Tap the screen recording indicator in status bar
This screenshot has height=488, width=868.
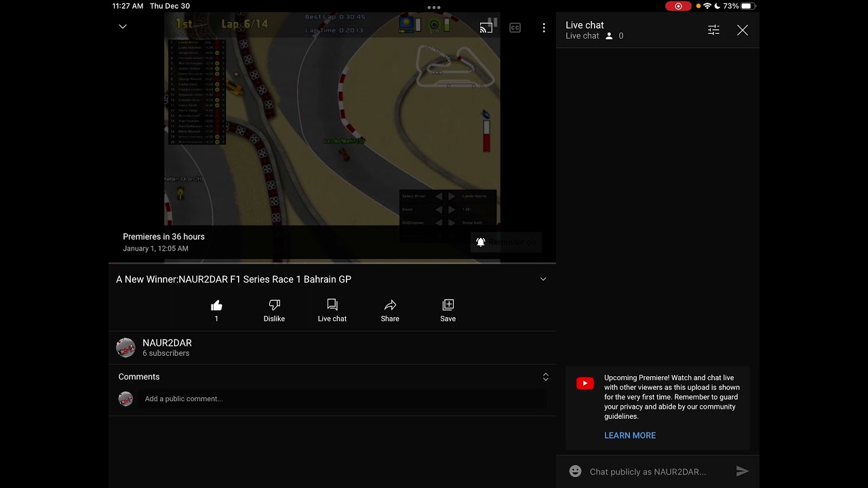tap(678, 6)
